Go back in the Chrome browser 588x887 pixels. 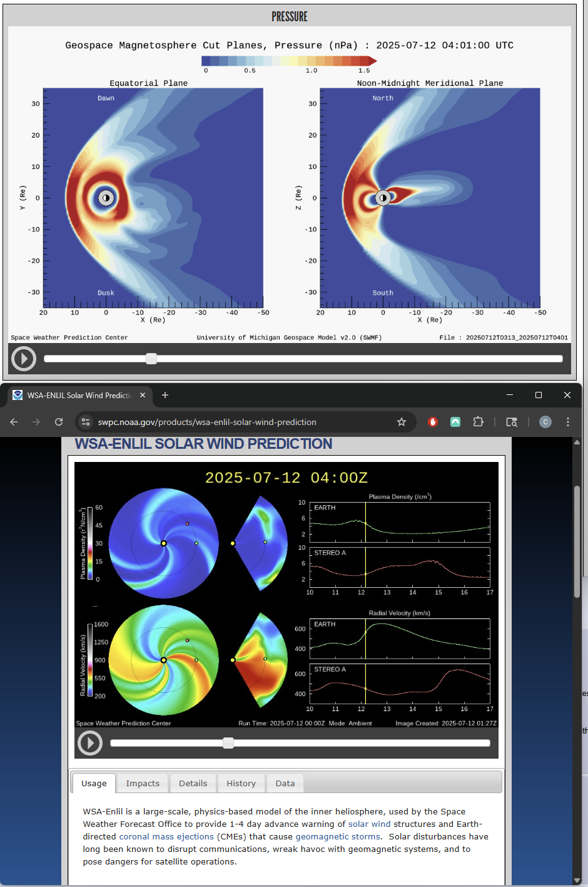[x=14, y=422]
